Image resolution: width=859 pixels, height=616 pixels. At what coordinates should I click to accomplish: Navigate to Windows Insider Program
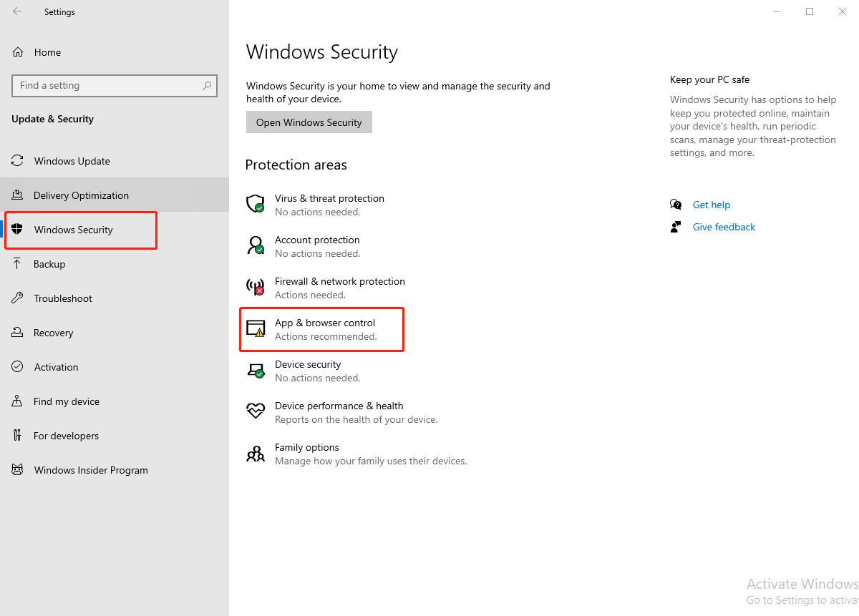91,470
